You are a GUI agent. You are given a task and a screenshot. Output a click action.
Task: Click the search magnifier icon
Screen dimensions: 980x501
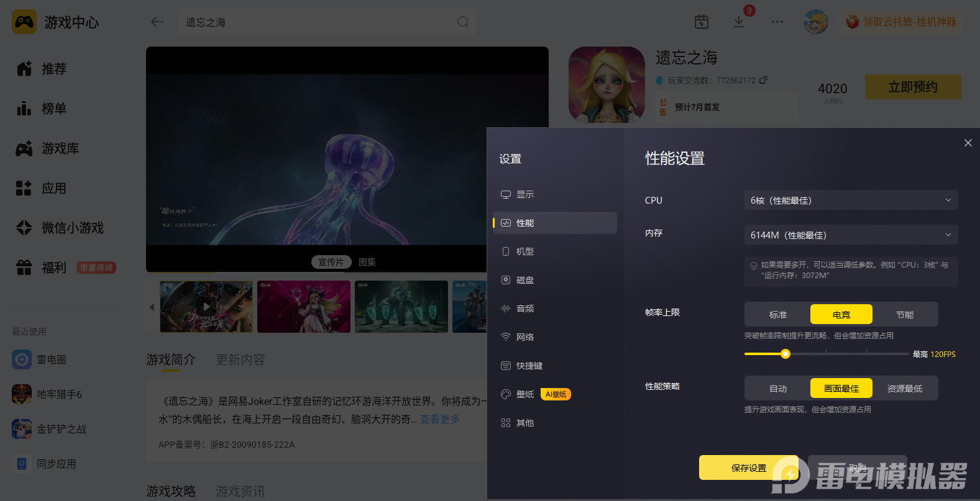click(463, 22)
